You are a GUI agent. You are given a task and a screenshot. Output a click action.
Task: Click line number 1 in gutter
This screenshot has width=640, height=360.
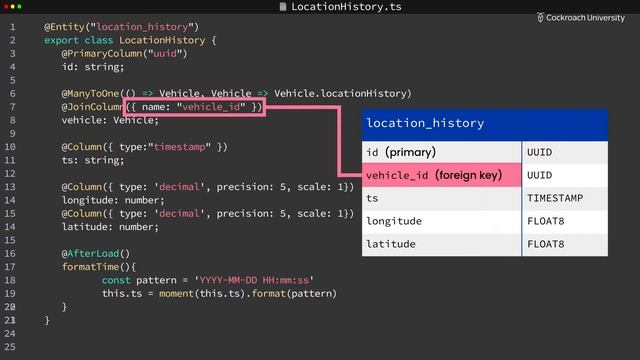pyautogui.click(x=13, y=27)
